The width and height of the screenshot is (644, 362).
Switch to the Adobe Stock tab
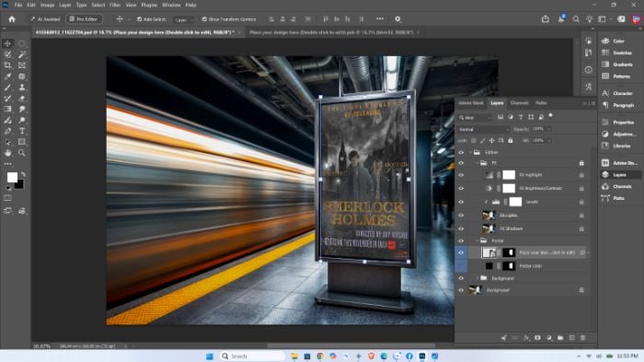click(x=471, y=103)
